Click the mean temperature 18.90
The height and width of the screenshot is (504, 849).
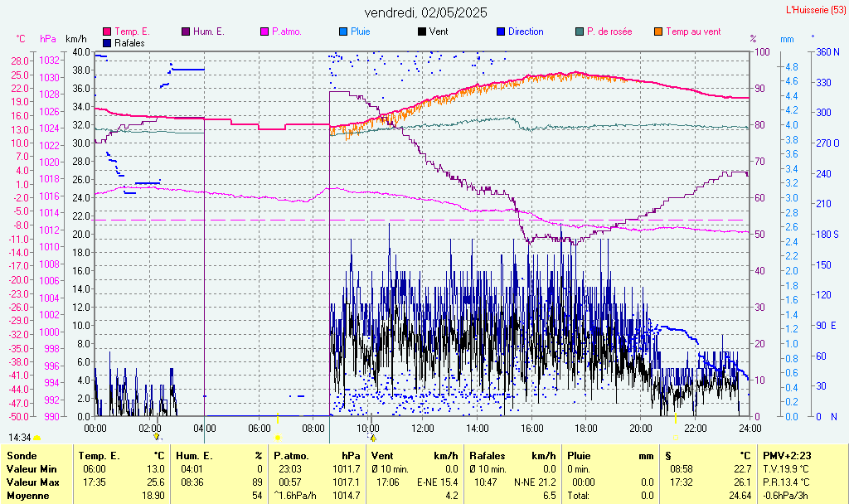pos(153,496)
